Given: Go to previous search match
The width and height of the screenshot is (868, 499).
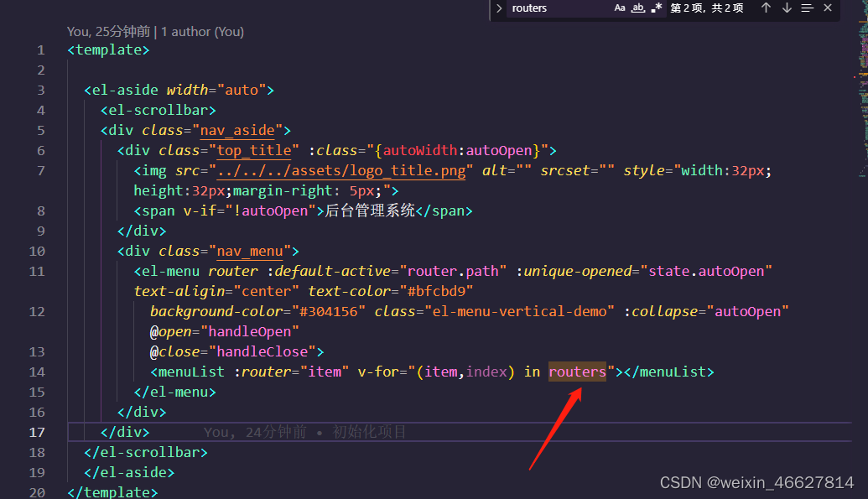Looking at the screenshot, I should tap(765, 9).
